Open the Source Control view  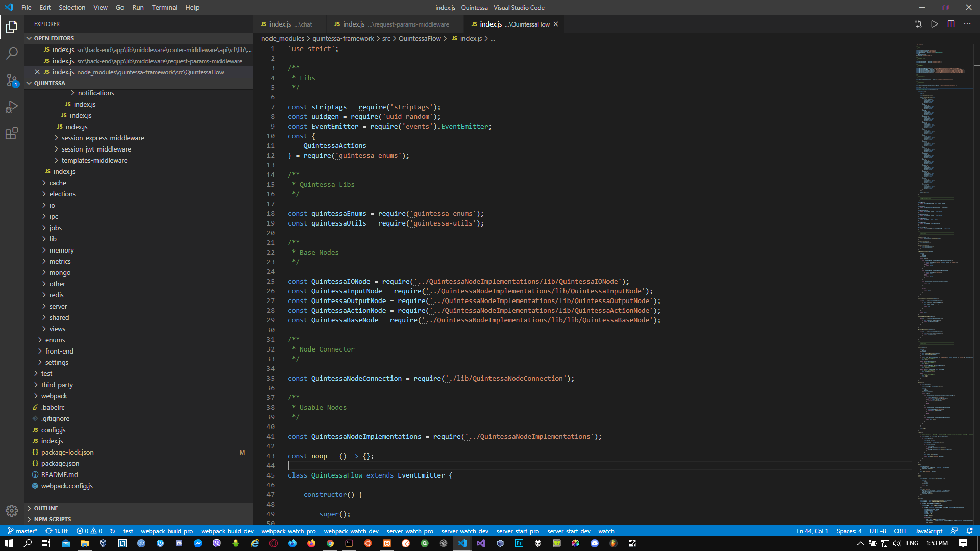tap(12, 80)
